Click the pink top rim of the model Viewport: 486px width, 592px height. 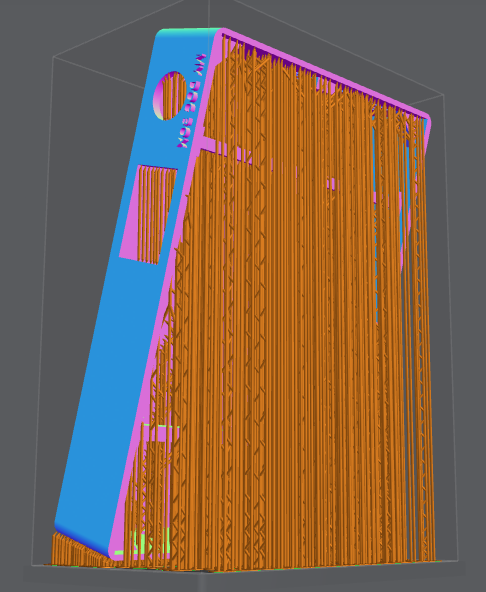point(325,72)
